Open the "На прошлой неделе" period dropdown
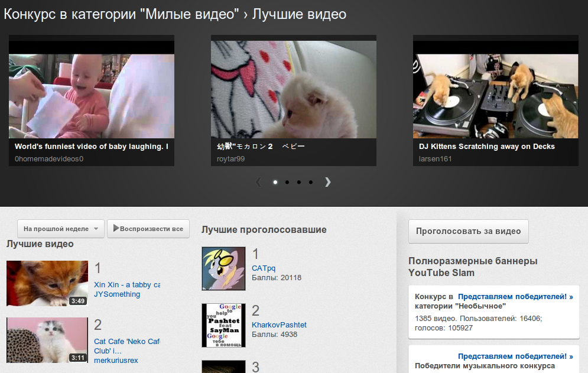The image size is (588, 373). point(60,229)
